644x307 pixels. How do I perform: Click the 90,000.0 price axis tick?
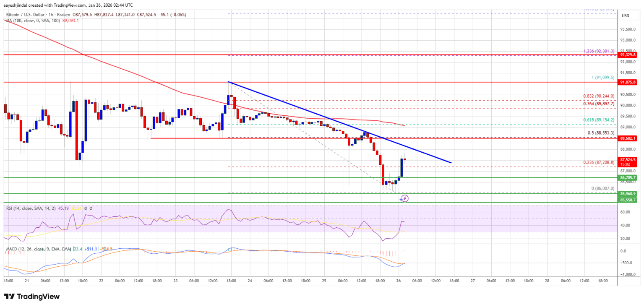coord(628,105)
